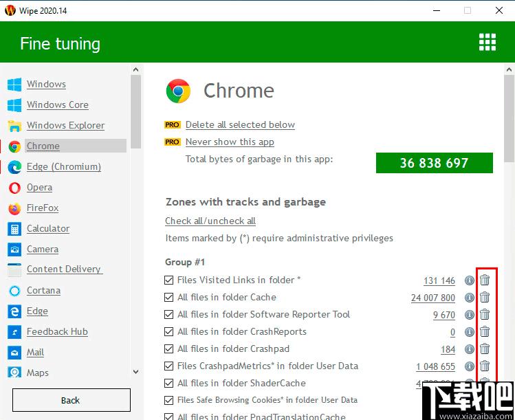Toggle Files Safe Browsing Cookies checkbox

coord(169,400)
